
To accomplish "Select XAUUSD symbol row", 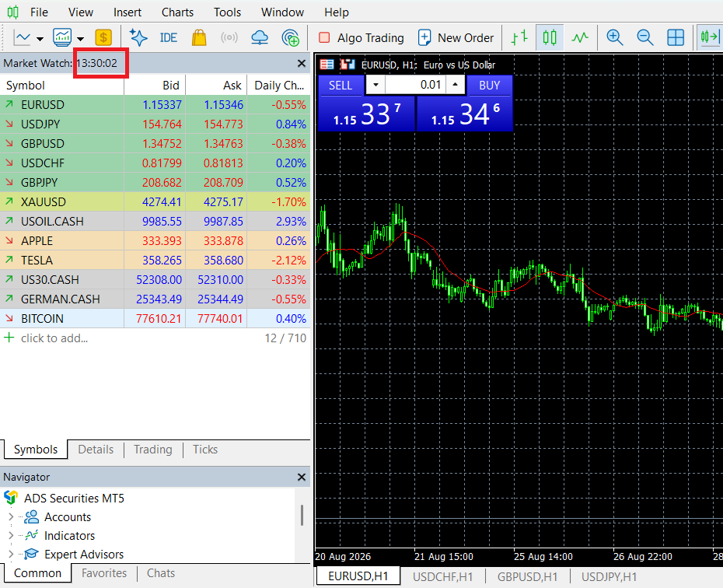I will (x=155, y=202).
